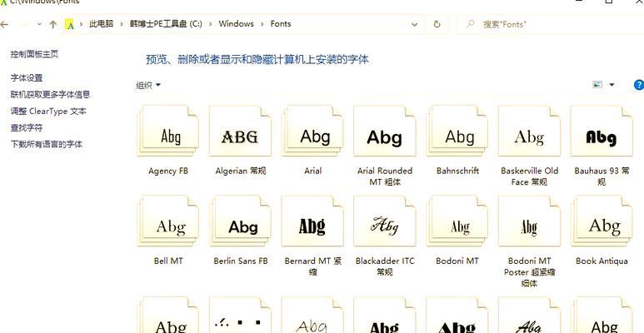644x333 pixels.
Task: Expand chevron after 韩博士PE工具盘 (C:)
Action: click(x=210, y=24)
